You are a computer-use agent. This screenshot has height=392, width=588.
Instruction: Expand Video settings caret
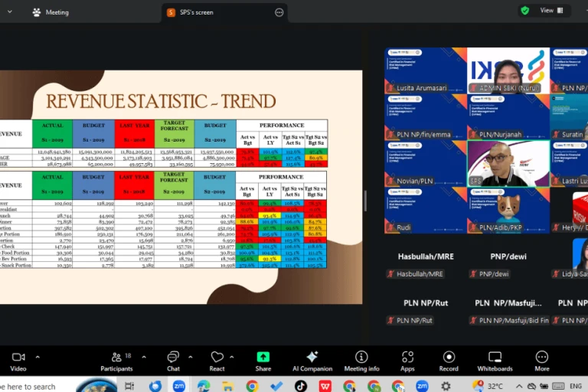point(38,357)
